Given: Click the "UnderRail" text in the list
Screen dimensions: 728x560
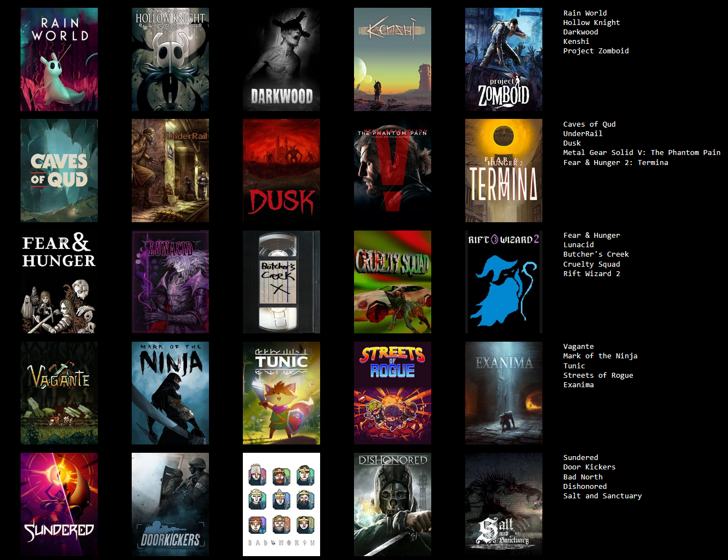Looking at the screenshot, I should 583,133.
